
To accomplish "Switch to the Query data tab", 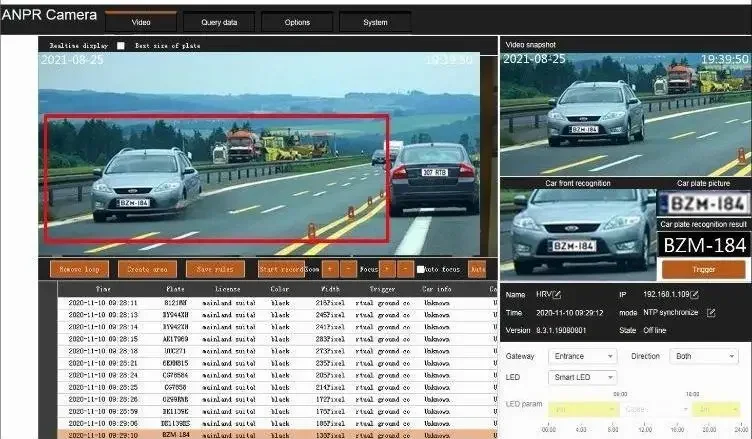I will coord(219,22).
